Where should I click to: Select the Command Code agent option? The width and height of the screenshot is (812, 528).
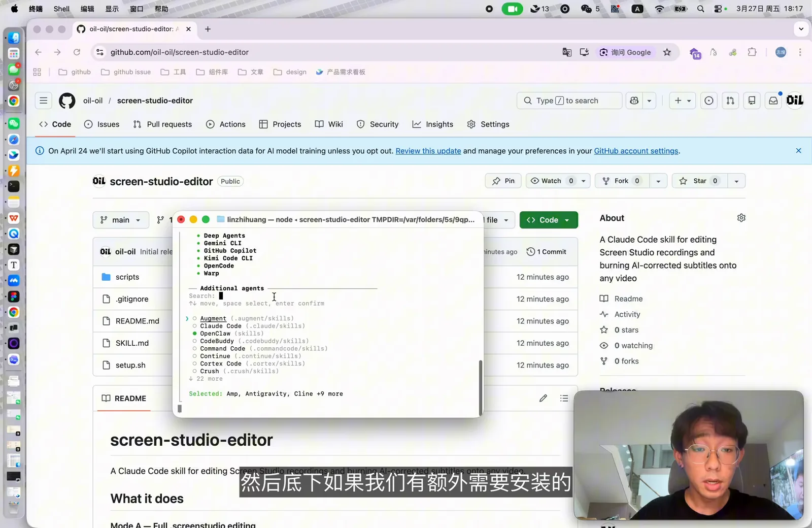click(195, 349)
